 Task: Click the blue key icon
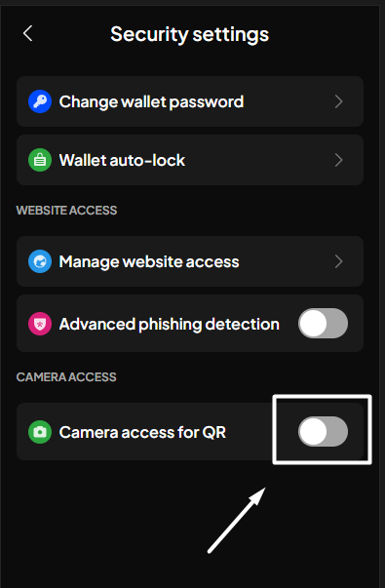[40, 101]
